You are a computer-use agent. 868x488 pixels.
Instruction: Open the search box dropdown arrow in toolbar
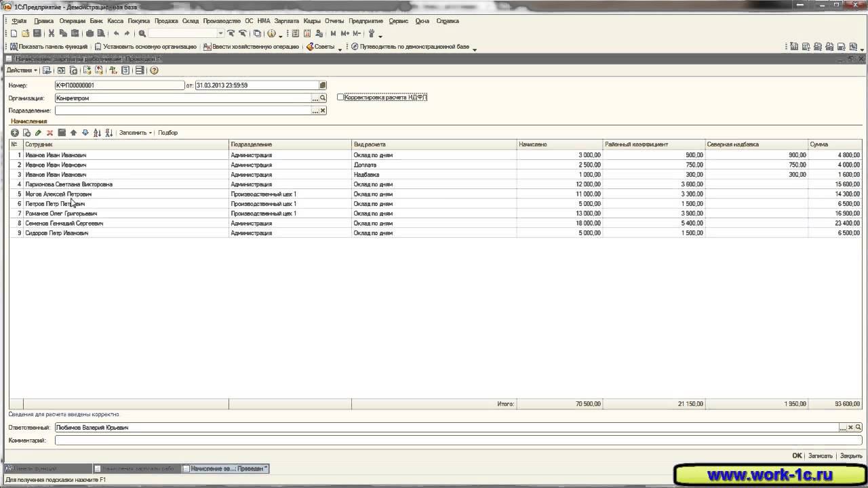[x=220, y=33]
